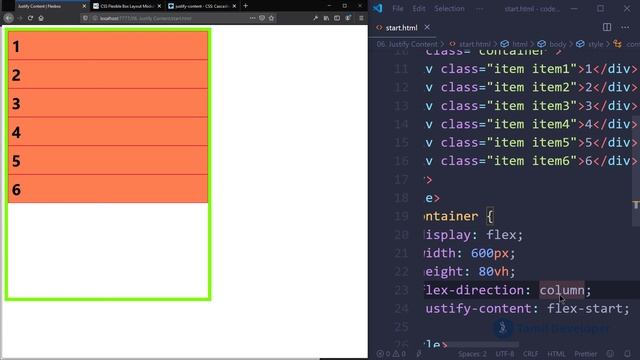The image size is (640, 360).
Task: Open errors and warnings in the status bar
Action: (x=391, y=354)
